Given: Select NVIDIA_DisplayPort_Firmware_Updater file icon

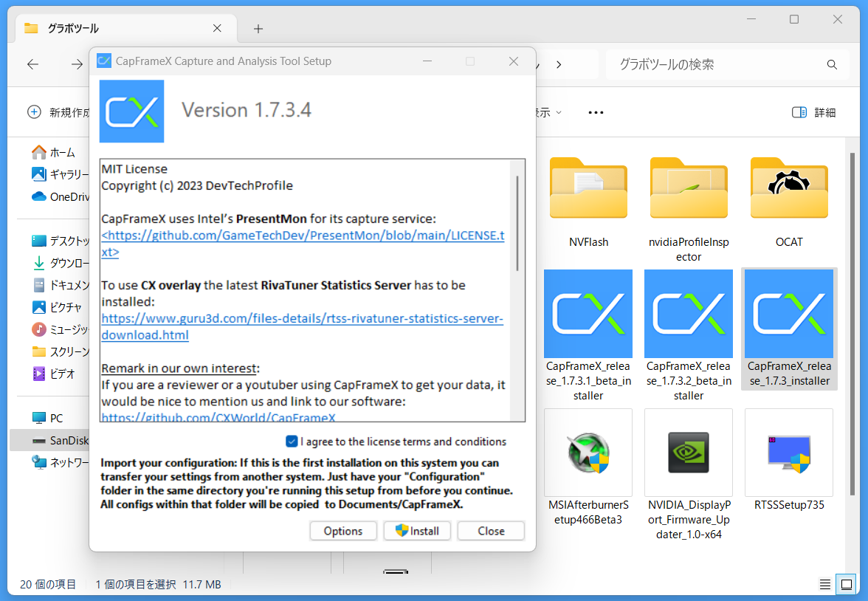Looking at the screenshot, I should (x=688, y=453).
